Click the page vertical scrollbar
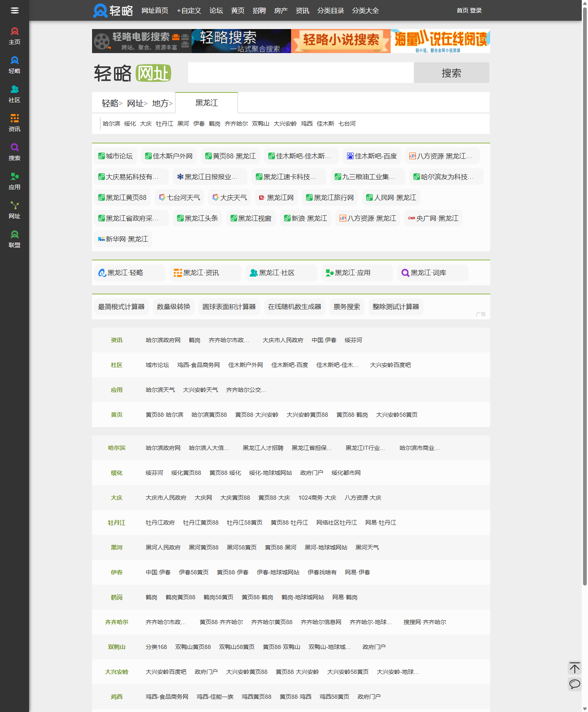Image resolution: width=588 pixels, height=712 pixels. coord(585,290)
